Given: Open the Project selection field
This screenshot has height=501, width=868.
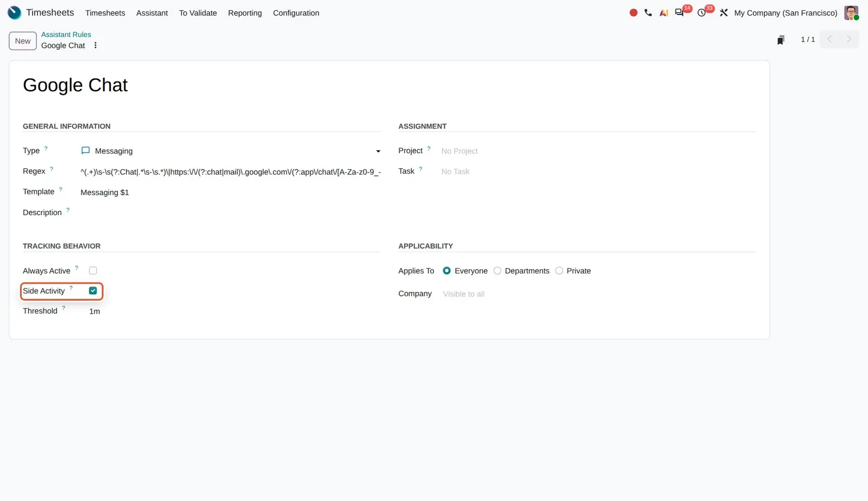Looking at the screenshot, I should tap(598, 151).
